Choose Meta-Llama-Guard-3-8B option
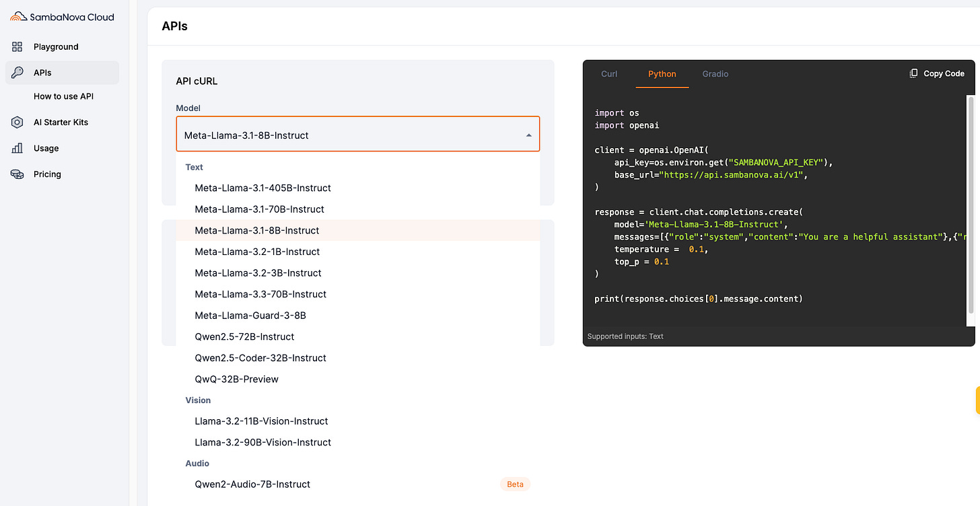Screen dimensions: 980x506 coord(358,315)
